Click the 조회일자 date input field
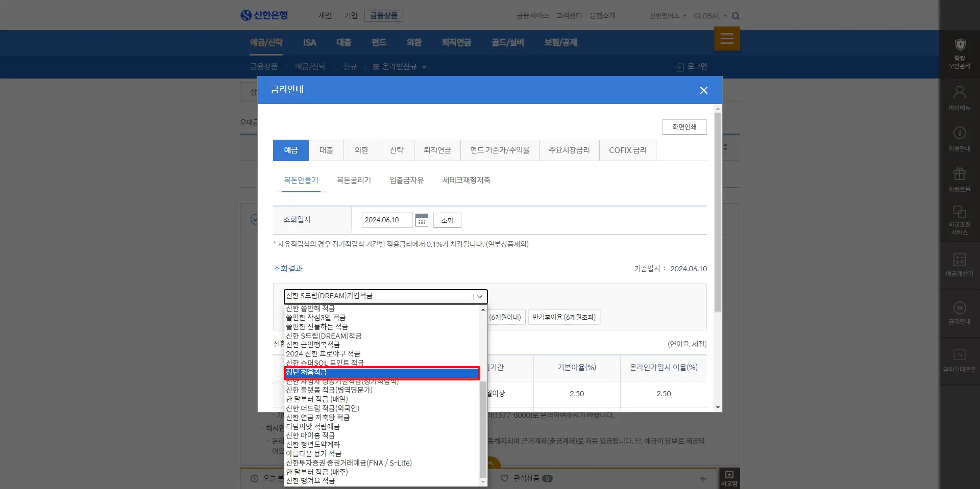The width and height of the screenshot is (980, 489). click(387, 220)
